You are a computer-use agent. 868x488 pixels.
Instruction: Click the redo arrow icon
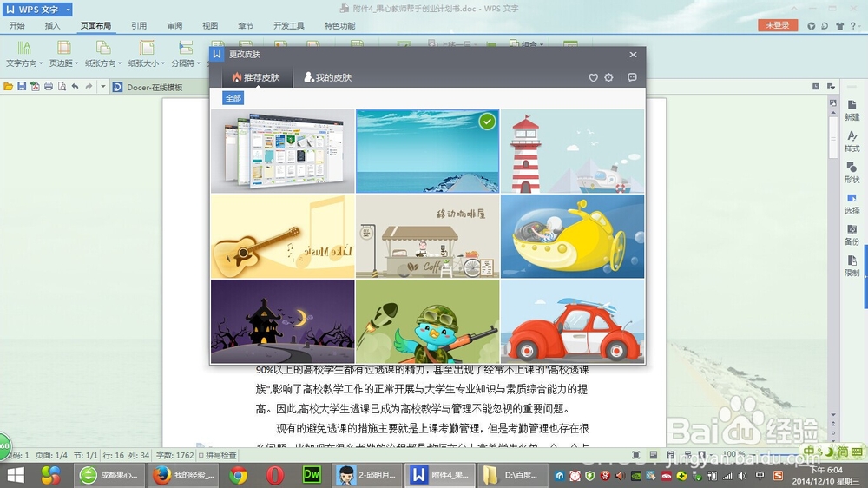(x=89, y=87)
